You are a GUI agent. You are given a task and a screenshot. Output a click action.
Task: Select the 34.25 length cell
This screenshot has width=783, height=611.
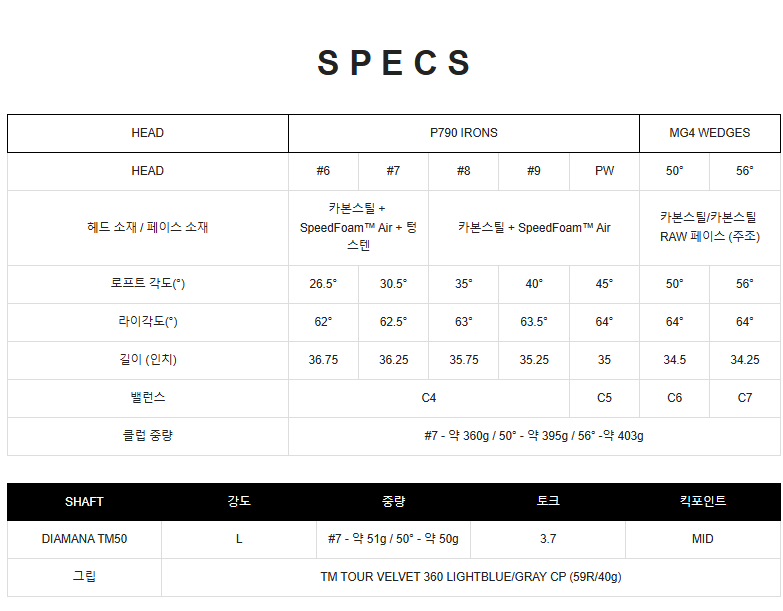coord(745,360)
